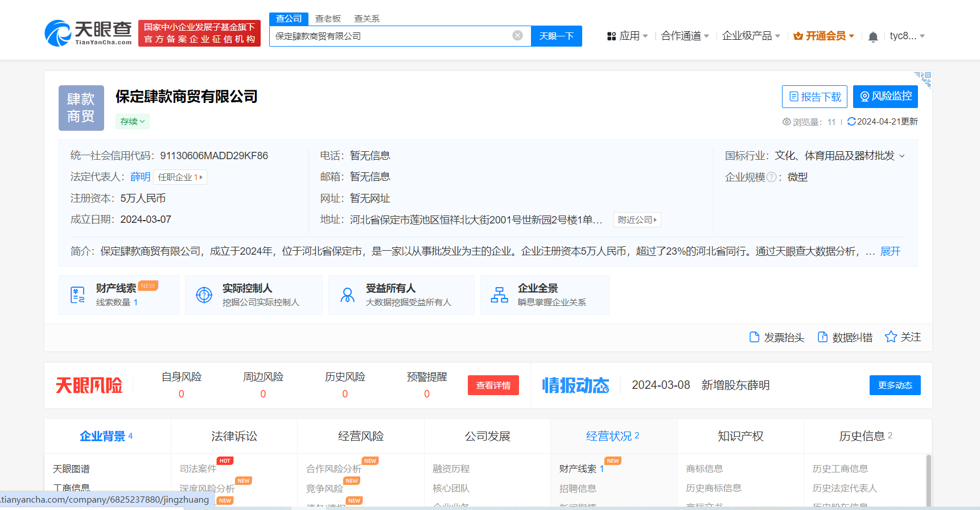Refresh the update date icon

click(x=851, y=122)
